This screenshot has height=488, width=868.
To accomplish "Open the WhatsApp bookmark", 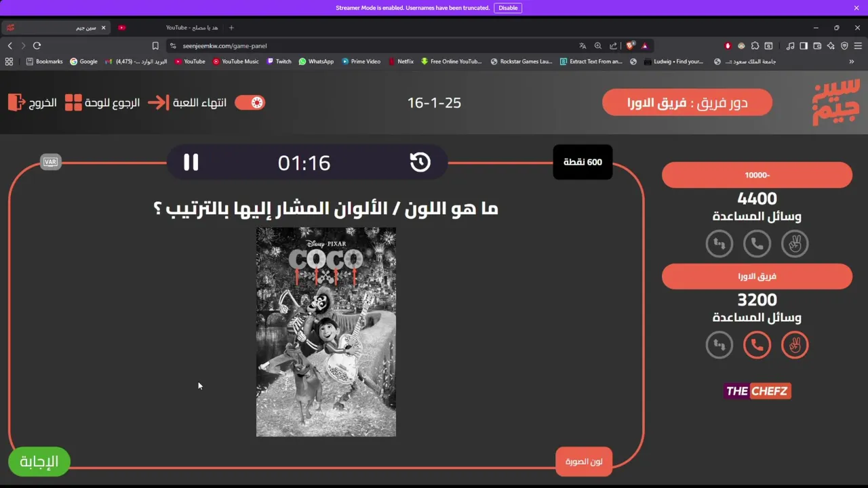I will 316,61.
